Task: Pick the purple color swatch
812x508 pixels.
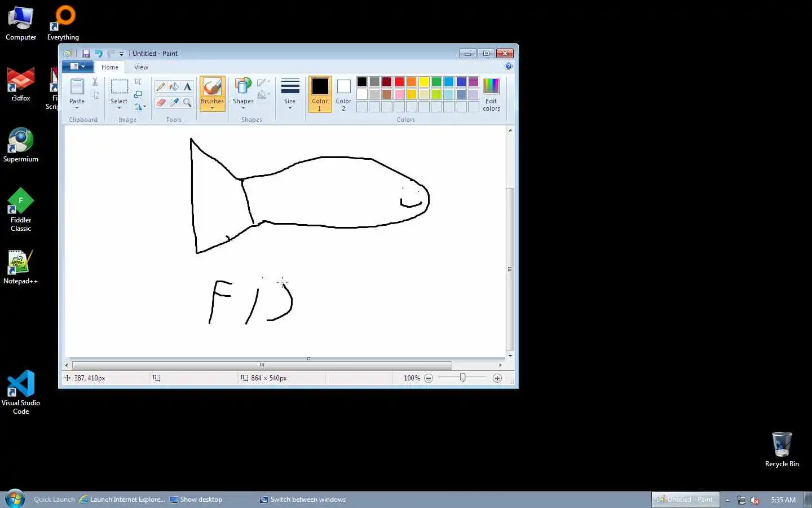Action: pos(474,82)
